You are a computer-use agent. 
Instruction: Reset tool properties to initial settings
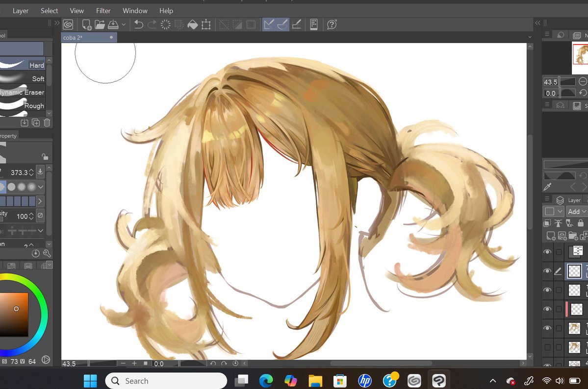point(36,253)
